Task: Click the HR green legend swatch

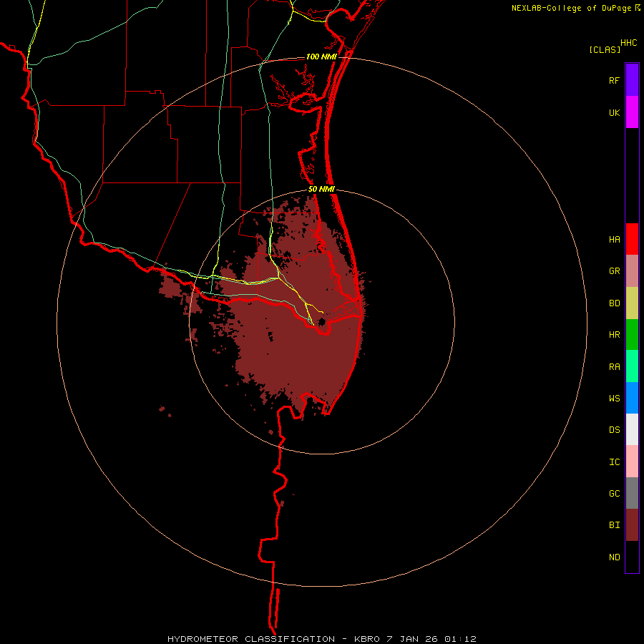Action: (x=632, y=335)
